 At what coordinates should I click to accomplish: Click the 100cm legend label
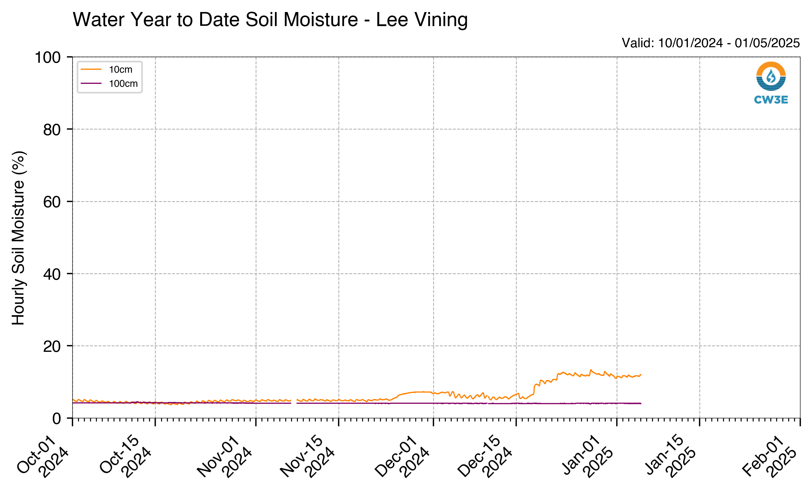(124, 83)
